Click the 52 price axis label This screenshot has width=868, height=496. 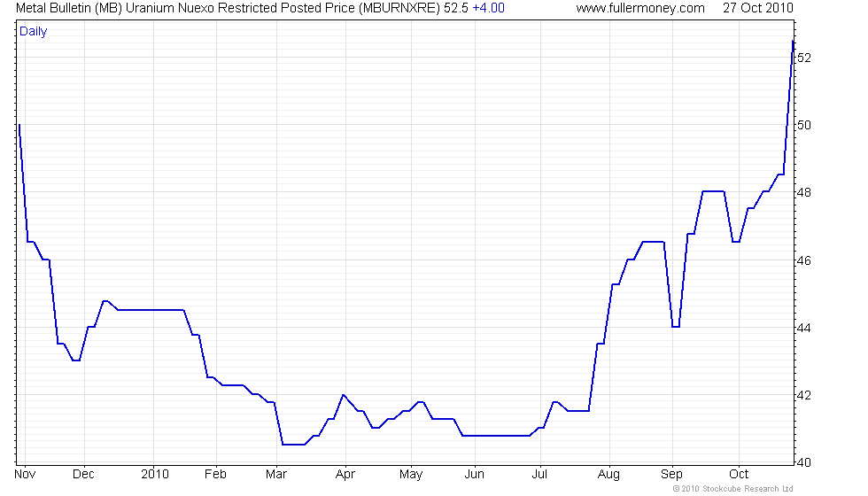pos(804,58)
